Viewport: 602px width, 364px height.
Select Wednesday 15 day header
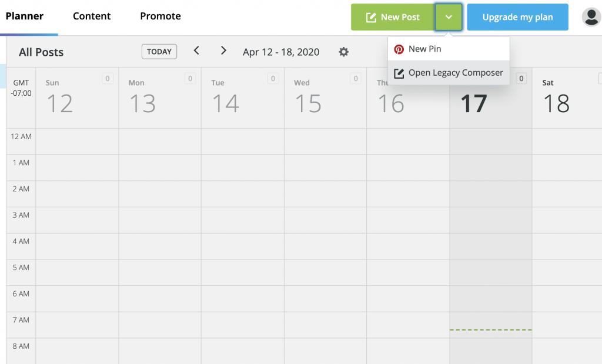click(325, 98)
